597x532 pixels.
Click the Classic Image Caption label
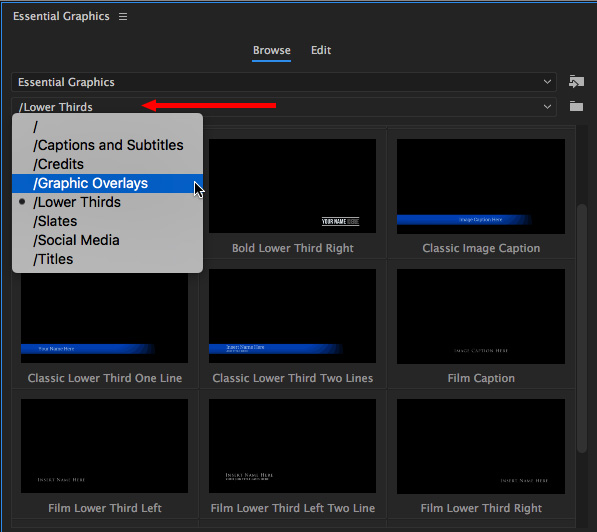[x=481, y=248]
